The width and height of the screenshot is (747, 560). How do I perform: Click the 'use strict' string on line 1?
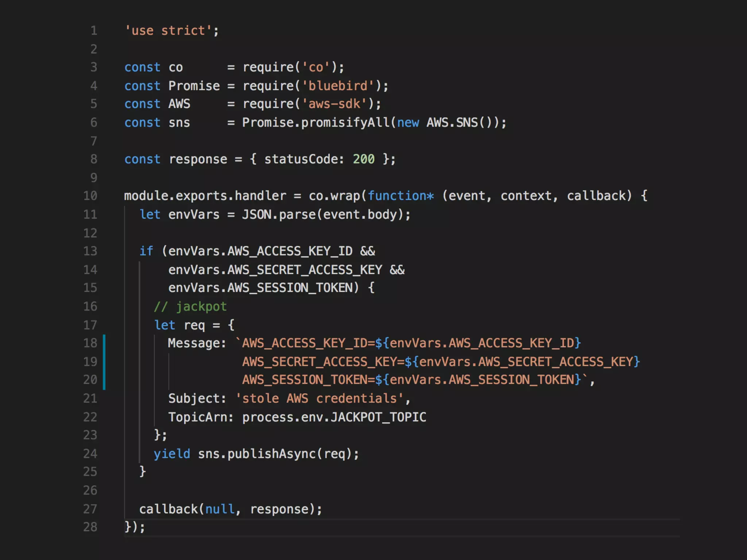(x=168, y=31)
